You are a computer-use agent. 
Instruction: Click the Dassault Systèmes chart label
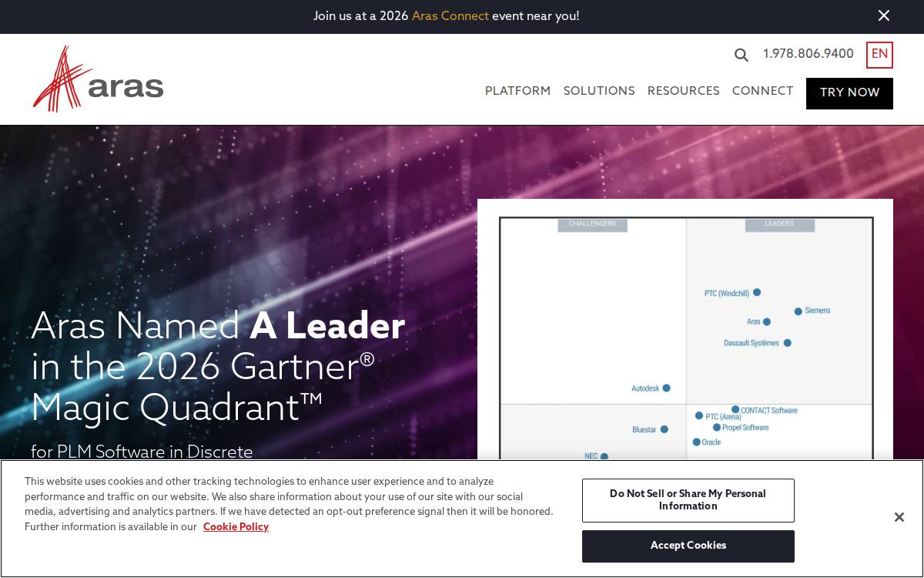coord(752,343)
